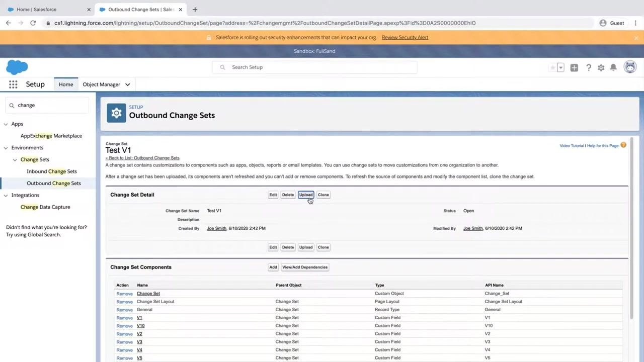Viewport: 644px width, 362px height.
Task: Open the Setup gear icon
Action: (601, 67)
